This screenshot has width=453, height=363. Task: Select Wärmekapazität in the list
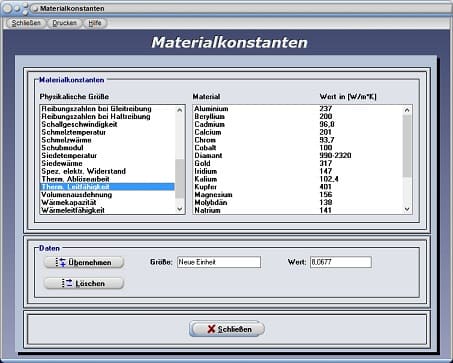click(x=107, y=202)
